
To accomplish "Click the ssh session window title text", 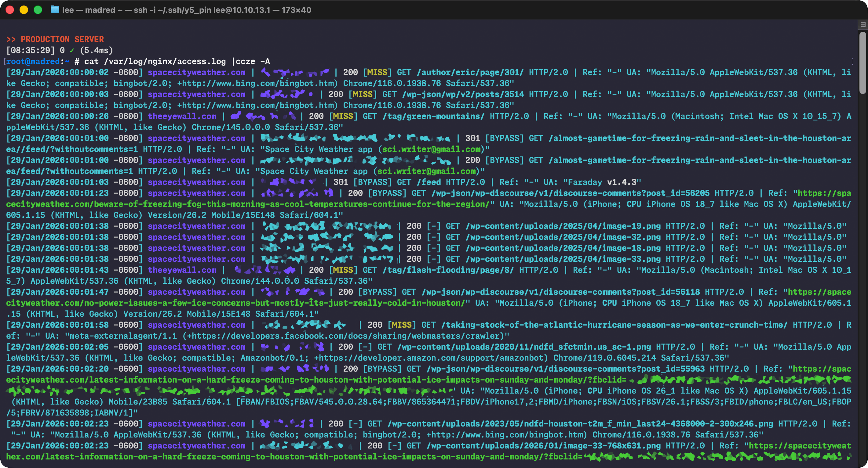I will pyautogui.click(x=186, y=10).
